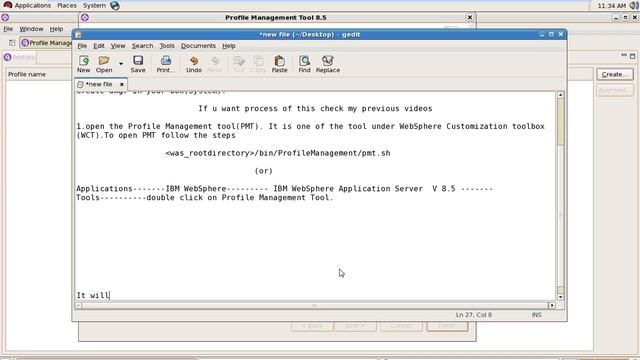Click the open perspective icon beside Profile Management
640x360 pixels.
[x=12, y=43]
